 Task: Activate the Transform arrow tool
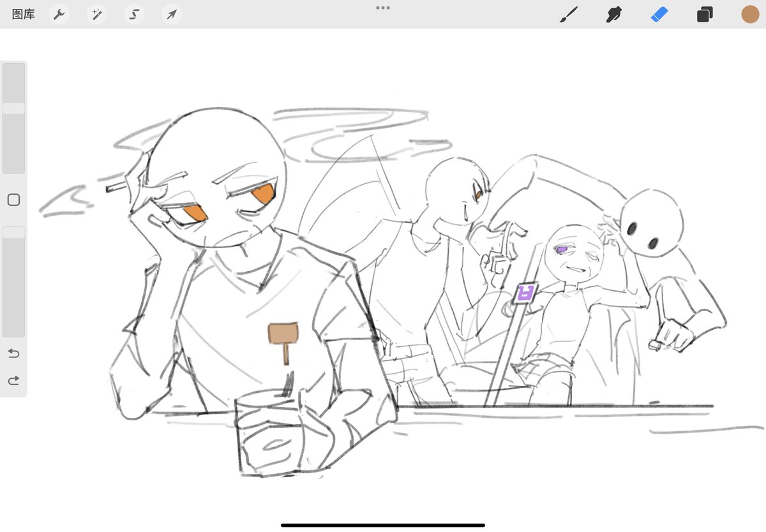171,14
